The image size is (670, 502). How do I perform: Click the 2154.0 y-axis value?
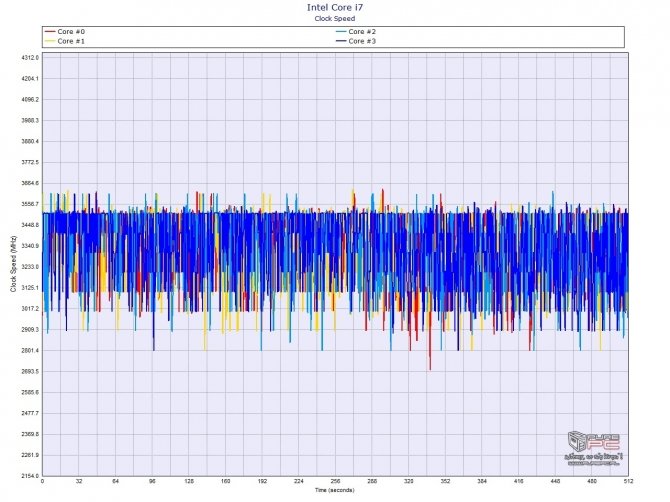coord(30,476)
